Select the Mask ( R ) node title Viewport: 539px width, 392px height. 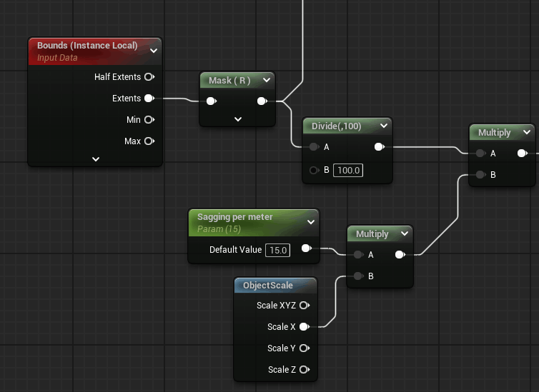pyautogui.click(x=229, y=80)
